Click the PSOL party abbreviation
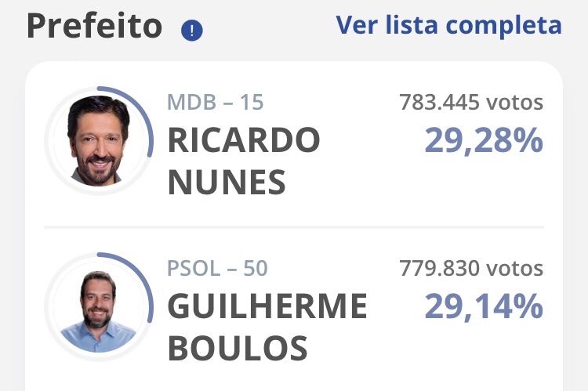This screenshot has height=391, width=588. click(193, 269)
